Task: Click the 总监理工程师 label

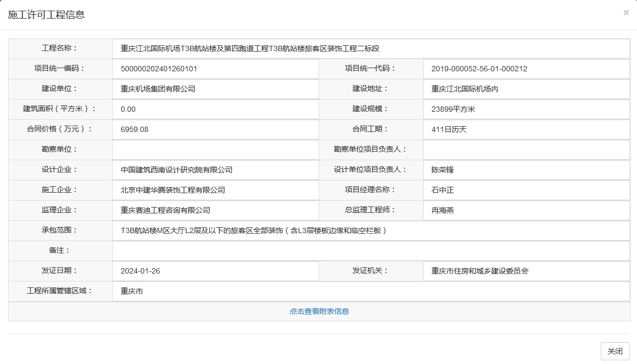Action: pos(370,210)
